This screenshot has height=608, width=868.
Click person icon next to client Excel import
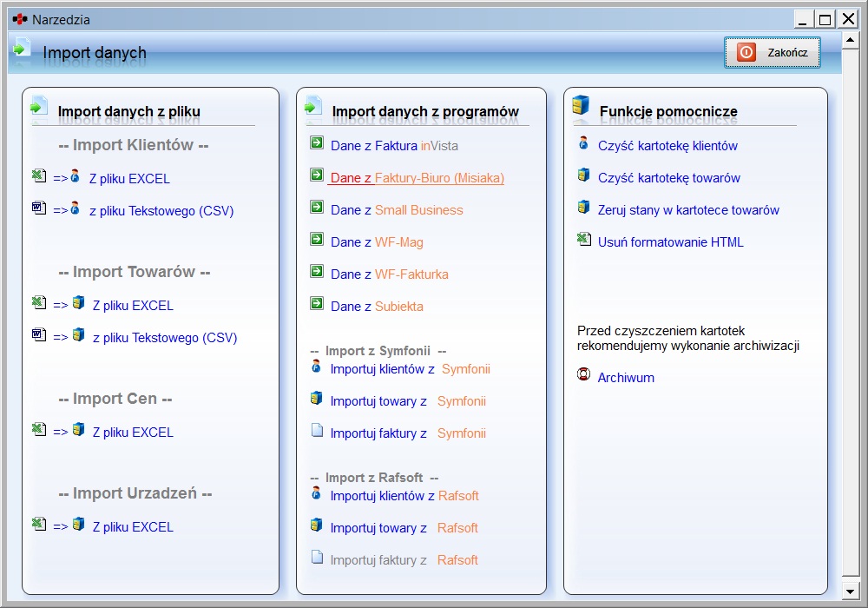76,176
